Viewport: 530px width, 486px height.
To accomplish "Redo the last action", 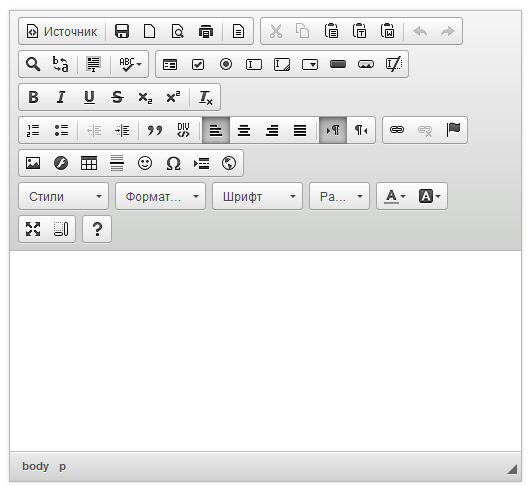I will 448,31.
